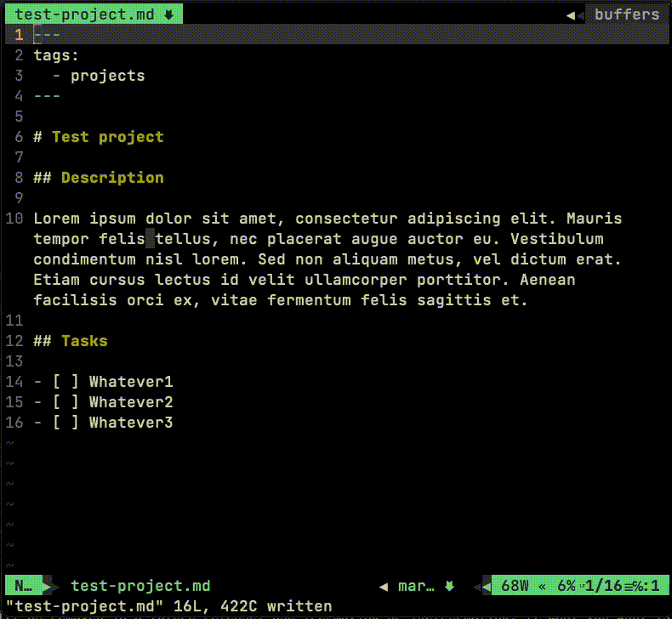
Task: Click the N… normal mode indicator
Action: 23,586
